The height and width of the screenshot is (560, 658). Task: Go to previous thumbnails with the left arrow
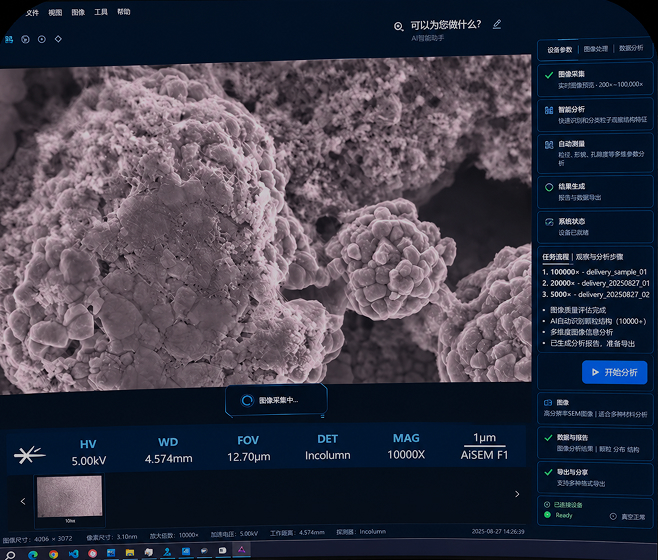pyautogui.click(x=23, y=501)
